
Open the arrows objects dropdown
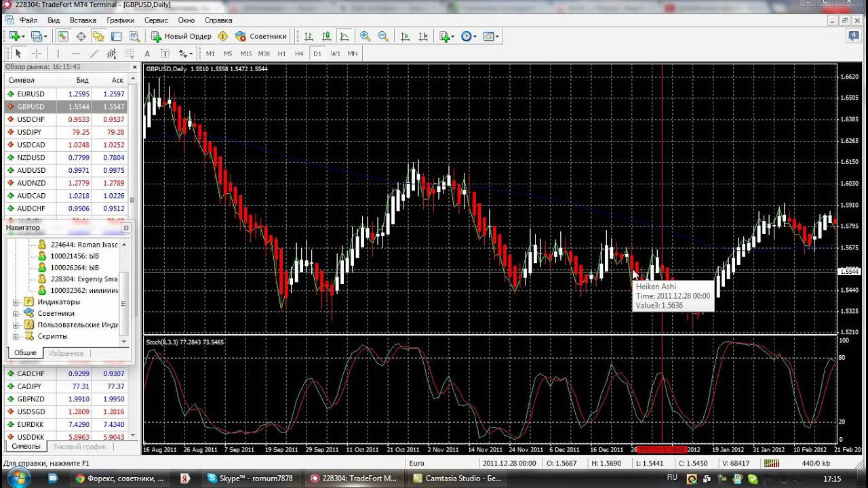185,54
